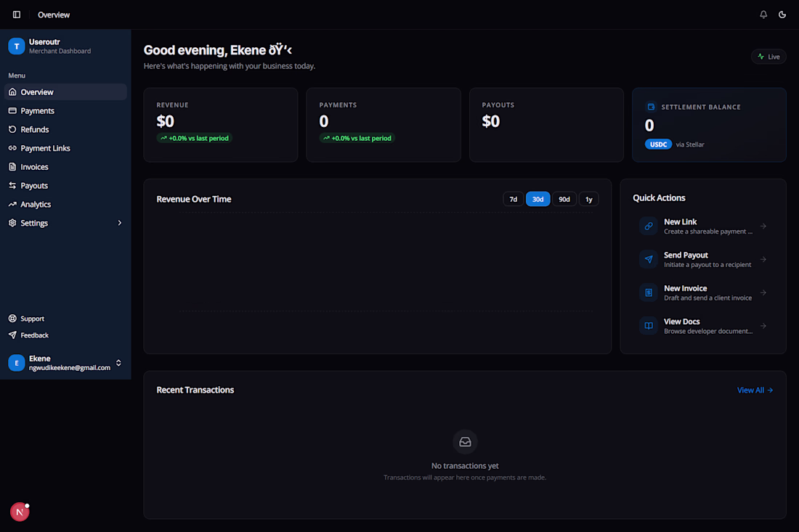Click the Payments +0.0% vs last period badge
This screenshot has height=532, width=799.
click(357, 138)
